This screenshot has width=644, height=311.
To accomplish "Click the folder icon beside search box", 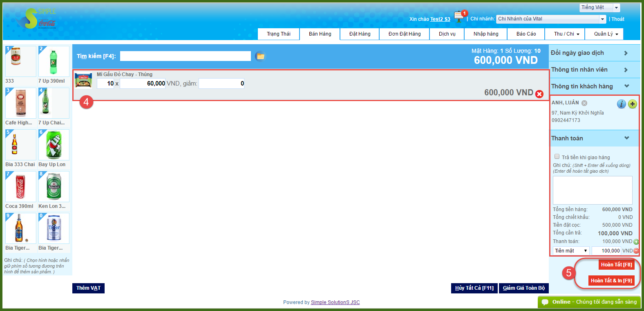I will (260, 56).
